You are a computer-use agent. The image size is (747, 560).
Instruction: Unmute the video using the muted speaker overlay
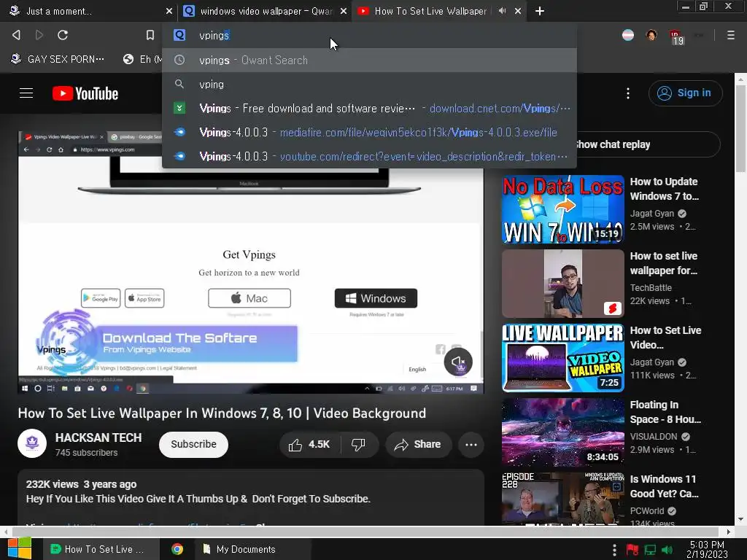click(x=458, y=362)
